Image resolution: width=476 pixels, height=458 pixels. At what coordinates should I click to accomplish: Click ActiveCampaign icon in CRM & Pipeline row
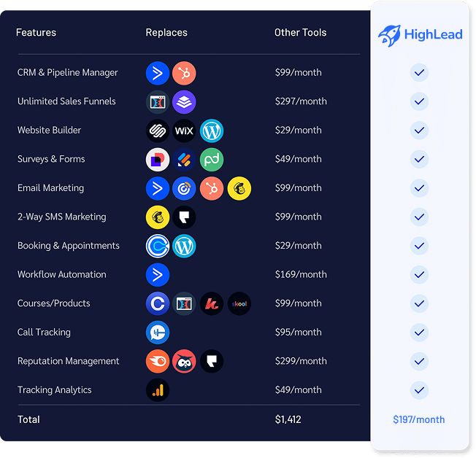158,73
